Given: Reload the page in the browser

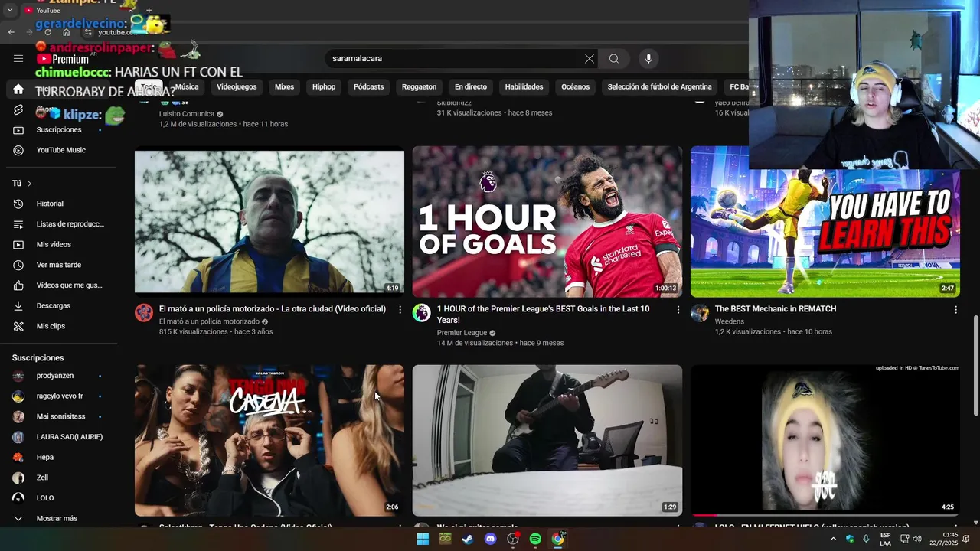Looking at the screenshot, I should click(x=48, y=32).
